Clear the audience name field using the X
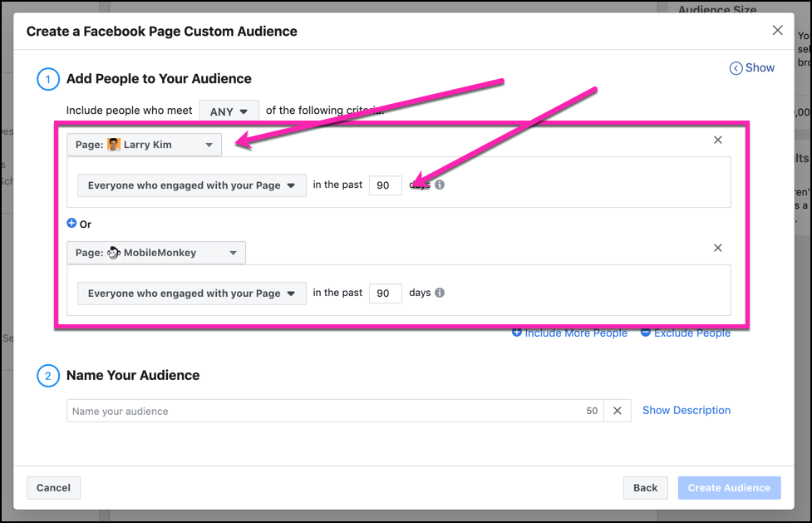The width and height of the screenshot is (812, 523). tap(617, 410)
